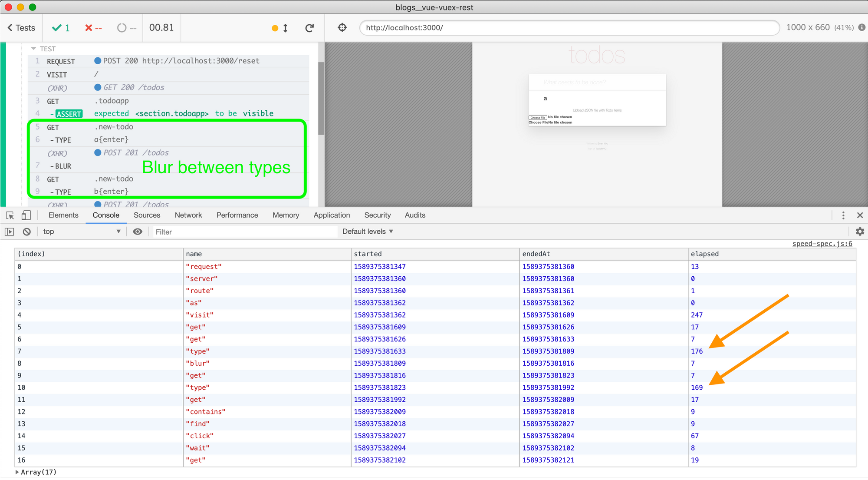Switch to the Sources tab
The height and width of the screenshot is (480, 868).
(147, 215)
